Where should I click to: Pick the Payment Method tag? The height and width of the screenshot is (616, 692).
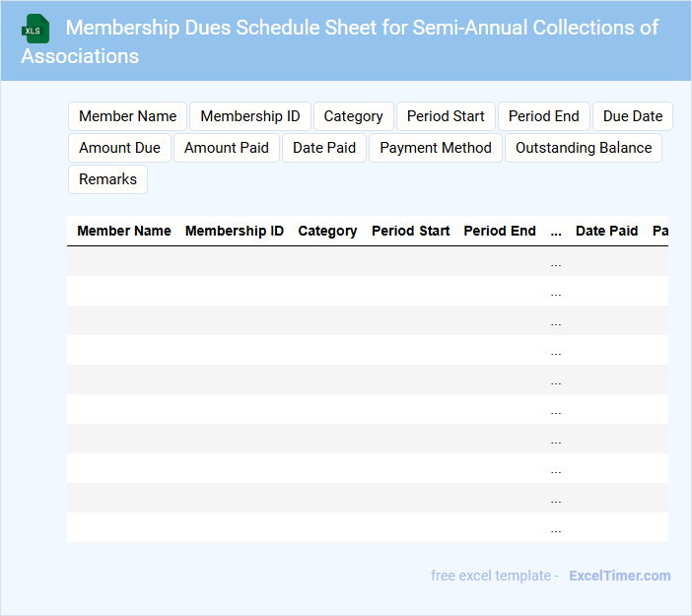coord(436,148)
